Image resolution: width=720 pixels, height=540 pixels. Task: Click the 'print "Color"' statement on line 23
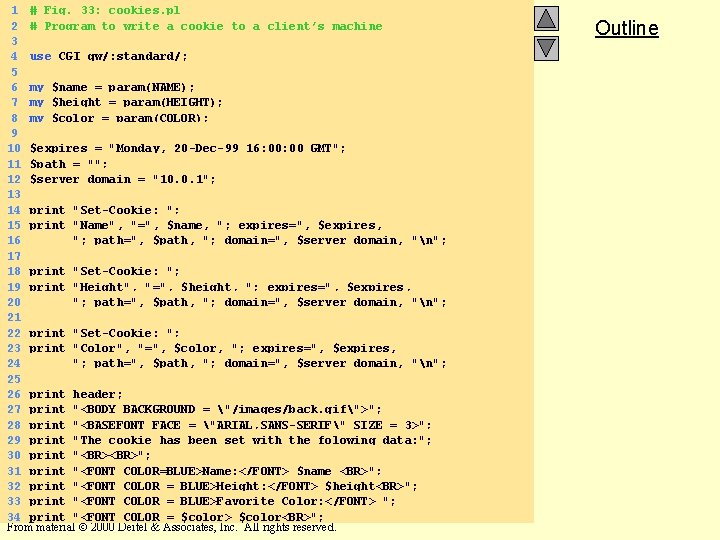tap(212, 349)
